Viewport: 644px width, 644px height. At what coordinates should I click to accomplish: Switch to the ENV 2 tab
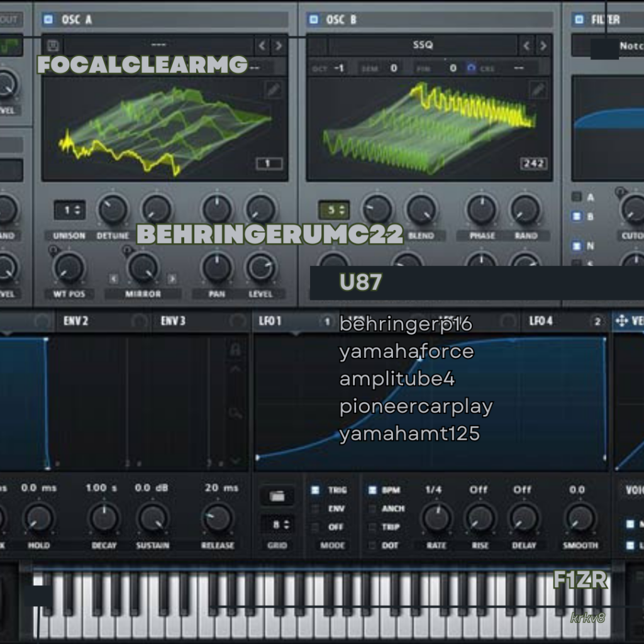[x=75, y=321]
